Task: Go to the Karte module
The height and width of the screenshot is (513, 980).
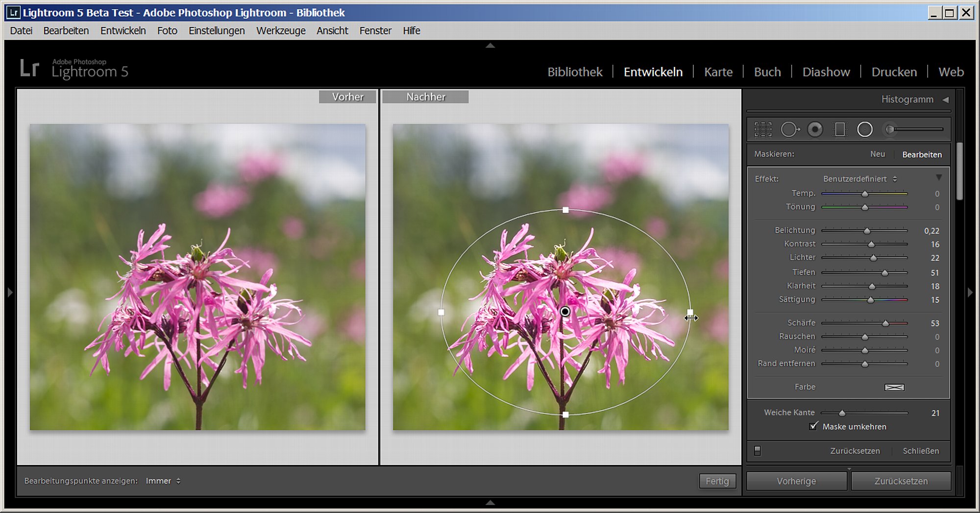Action: 718,72
